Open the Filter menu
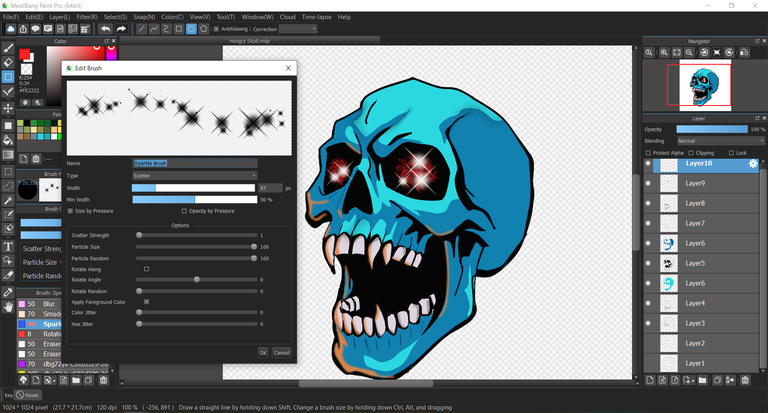 coord(87,17)
